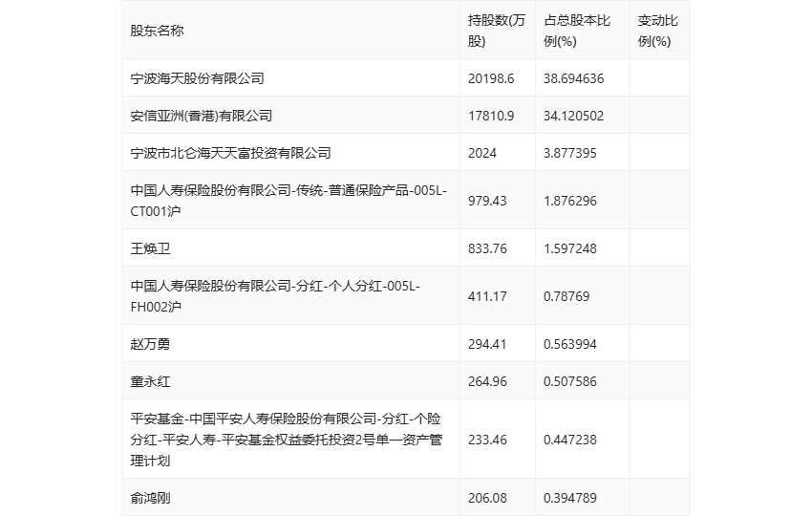This screenshot has height=516, width=812.
Task: Select the value 233.46
Action: (x=487, y=440)
